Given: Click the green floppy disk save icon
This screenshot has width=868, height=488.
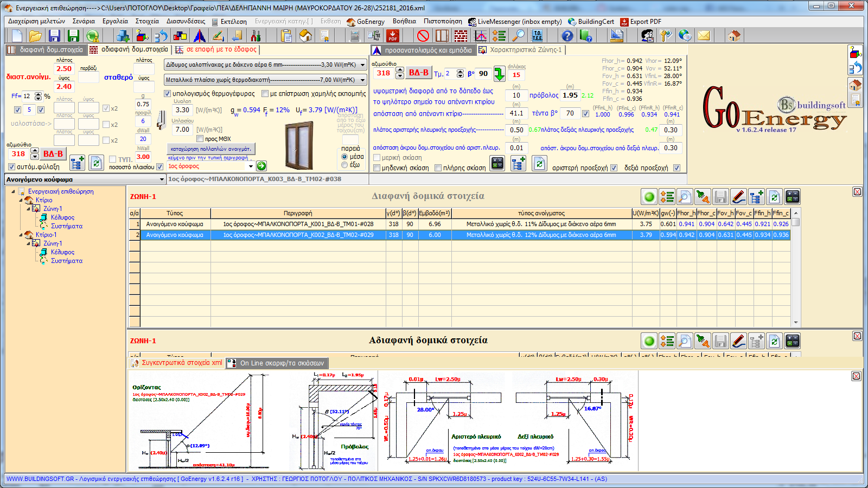Looking at the screenshot, I should pos(73,36).
